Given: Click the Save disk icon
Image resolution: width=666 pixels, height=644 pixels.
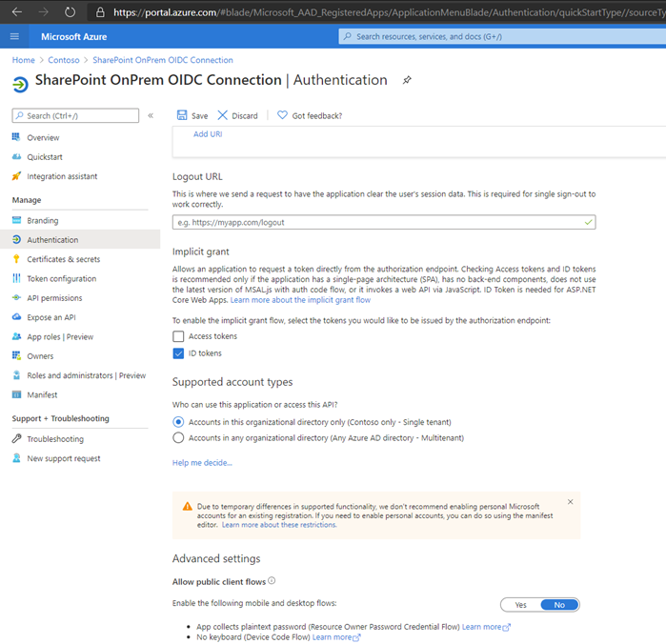Looking at the screenshot, I should click(x=182, y=115).
